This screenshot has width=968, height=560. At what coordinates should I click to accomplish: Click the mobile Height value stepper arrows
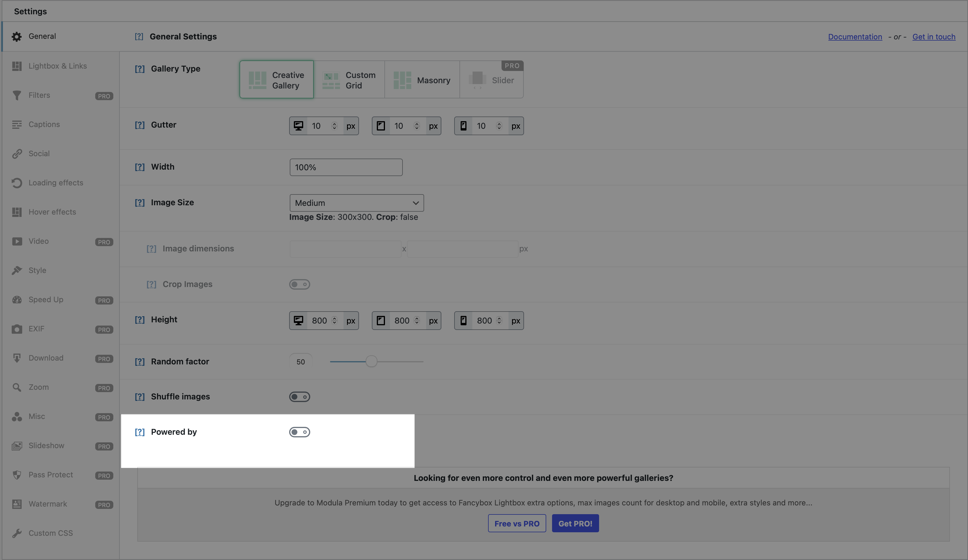(x=499, y=321)
